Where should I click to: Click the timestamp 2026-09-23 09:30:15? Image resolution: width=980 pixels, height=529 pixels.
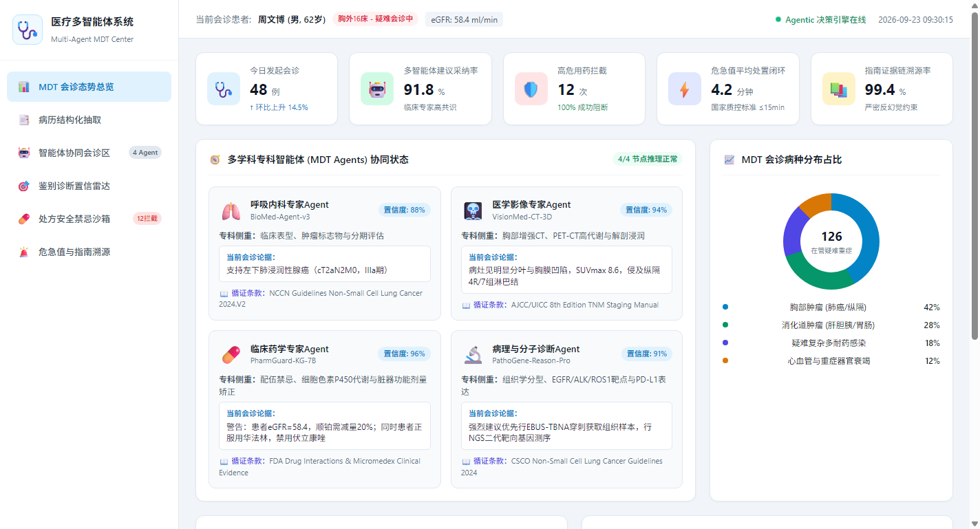pos(915,19)
